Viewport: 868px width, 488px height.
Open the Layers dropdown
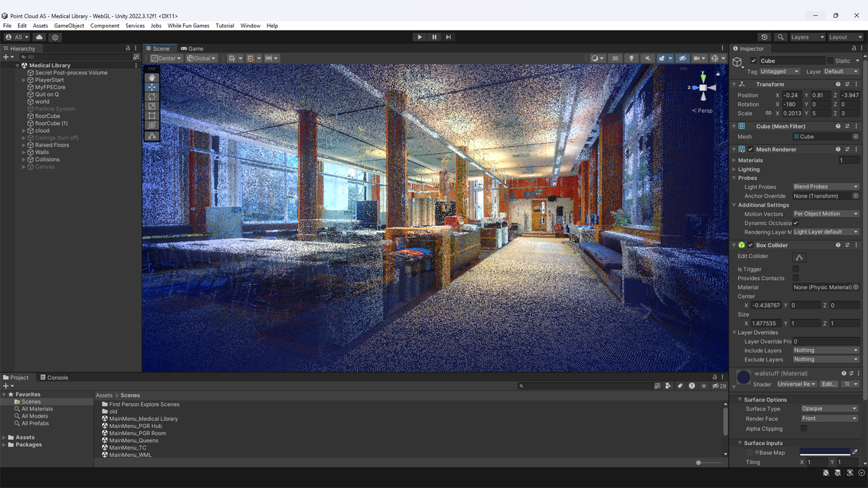807,37
